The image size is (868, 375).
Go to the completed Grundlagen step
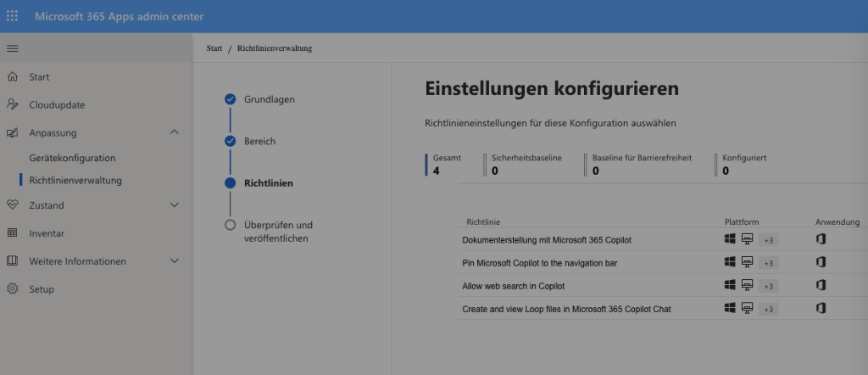click(x=270, y=99)
